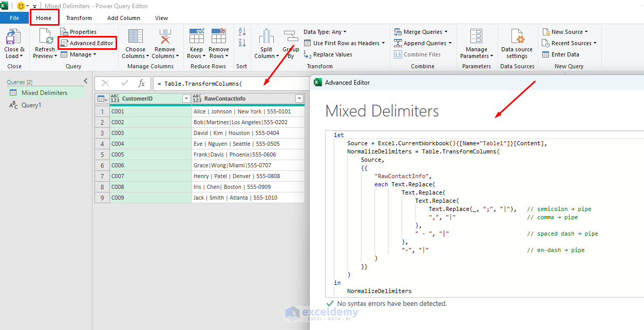Image resolution: width=644 pixels, height=330 pixels.
Task: Switch to the Transform tab
Action: pos(79,18)
